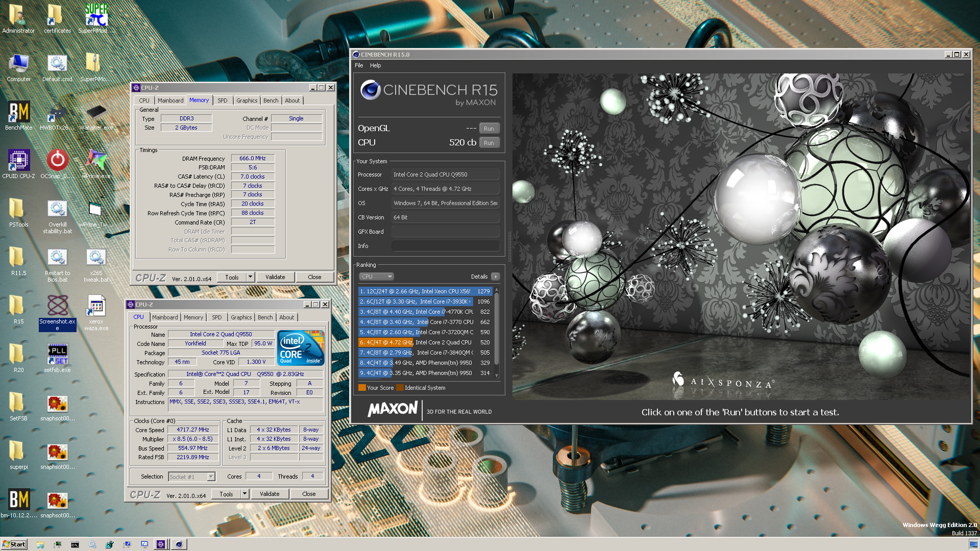This screenshot has width=980, height=551.
Task: Switch to the Cinebench taskbar button
Action: pos(179,544)
